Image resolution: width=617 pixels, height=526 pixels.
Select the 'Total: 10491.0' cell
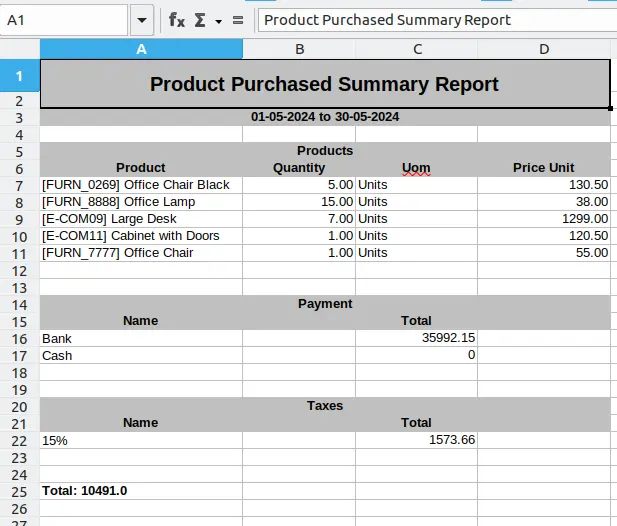point(141,491)
